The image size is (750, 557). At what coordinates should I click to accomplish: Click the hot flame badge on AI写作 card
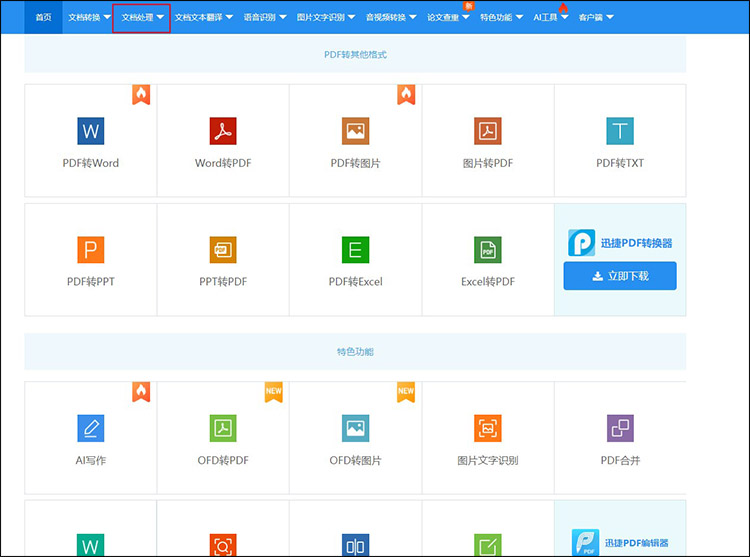pos(141,392)
